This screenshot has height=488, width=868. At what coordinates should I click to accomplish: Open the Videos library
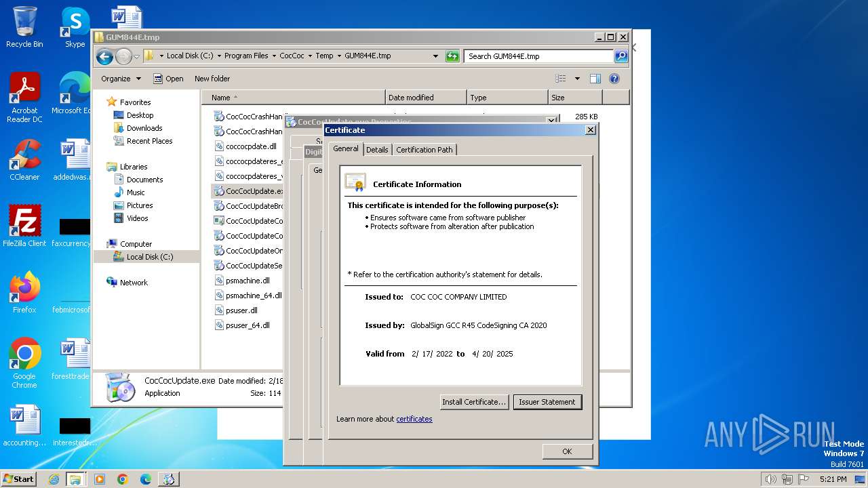coord(137,218)
